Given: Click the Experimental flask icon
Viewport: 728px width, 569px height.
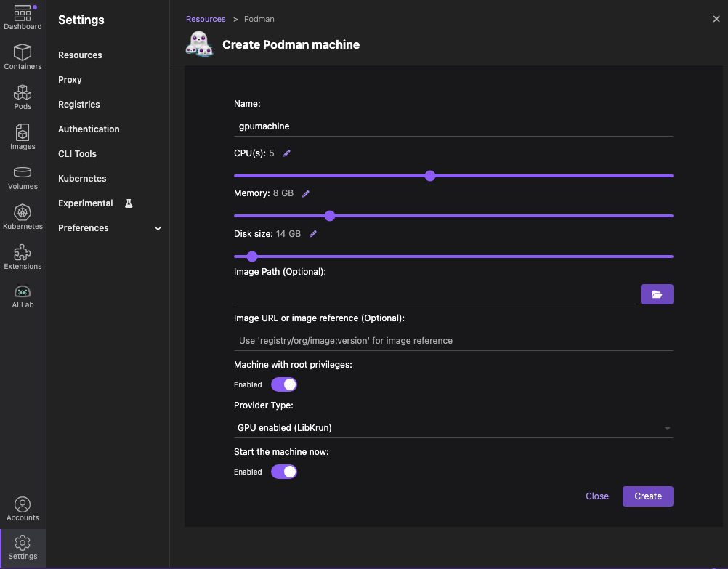Looking at the screenshot, I should tap(129, 203).
